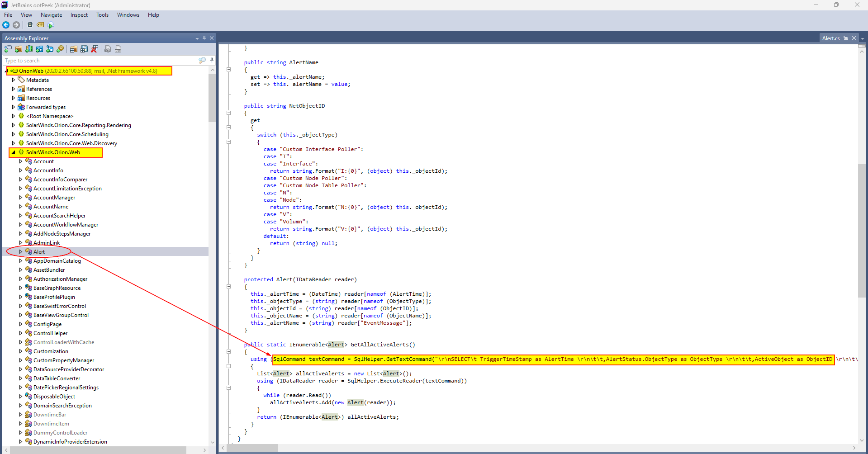Click the blue Explore Folder icon
The height and width of the screenshot is (454, 868).
39,49
